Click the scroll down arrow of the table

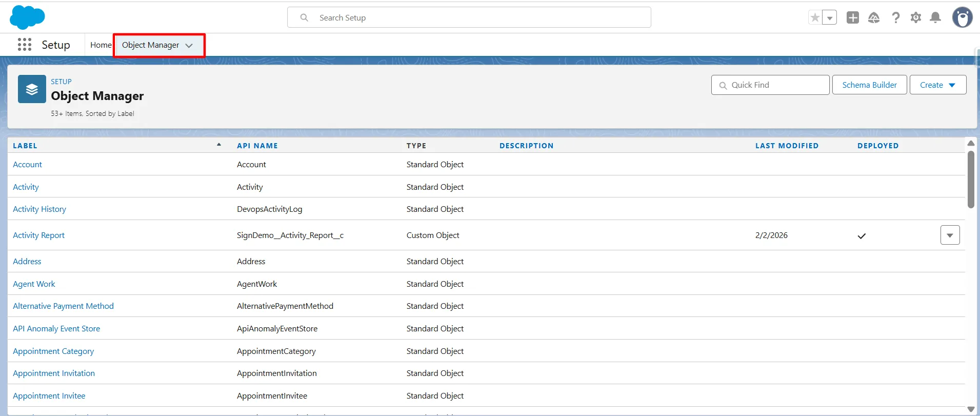(971, 409)
